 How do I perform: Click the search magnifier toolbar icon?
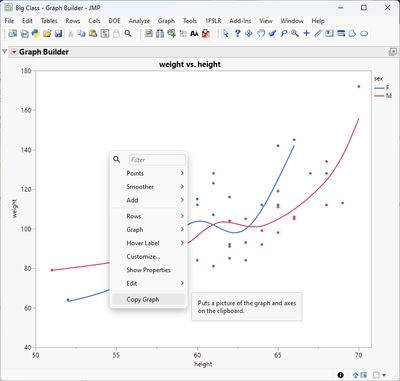(128, 33)
